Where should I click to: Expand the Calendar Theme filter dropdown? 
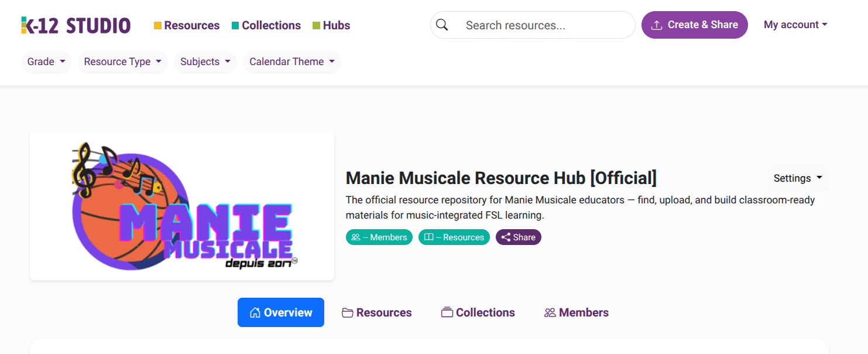tap(292, 62)
